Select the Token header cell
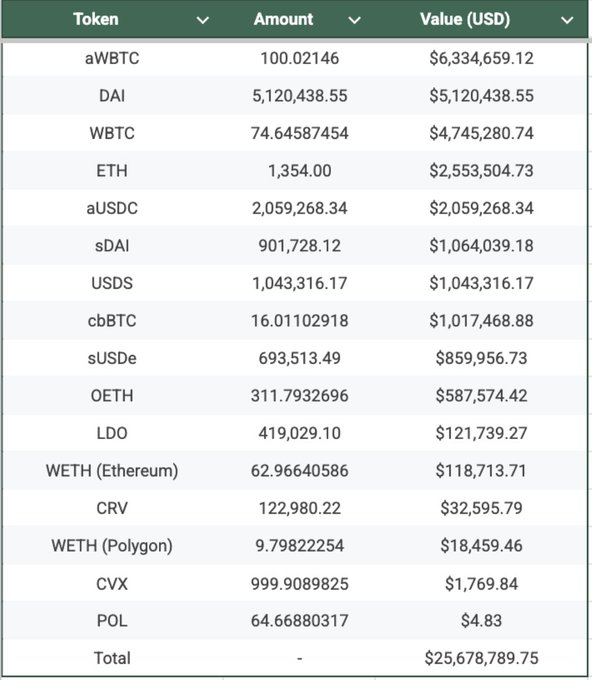This screenshot has width=592, height=680. pos(111,19)
